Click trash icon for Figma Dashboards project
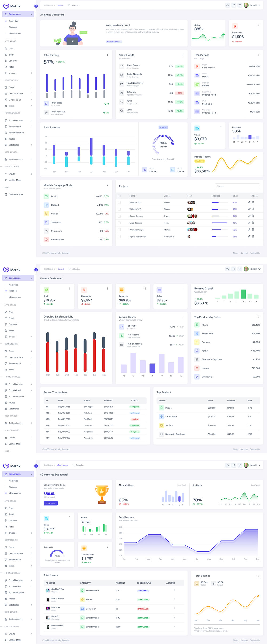Viewport: 267px width, 644px height. tap(253, 236)
